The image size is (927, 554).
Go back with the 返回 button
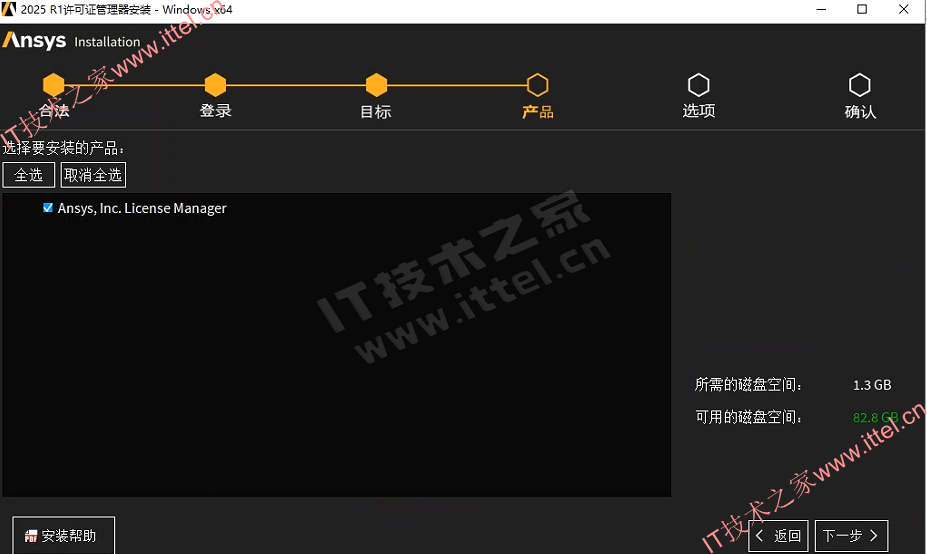778,536
